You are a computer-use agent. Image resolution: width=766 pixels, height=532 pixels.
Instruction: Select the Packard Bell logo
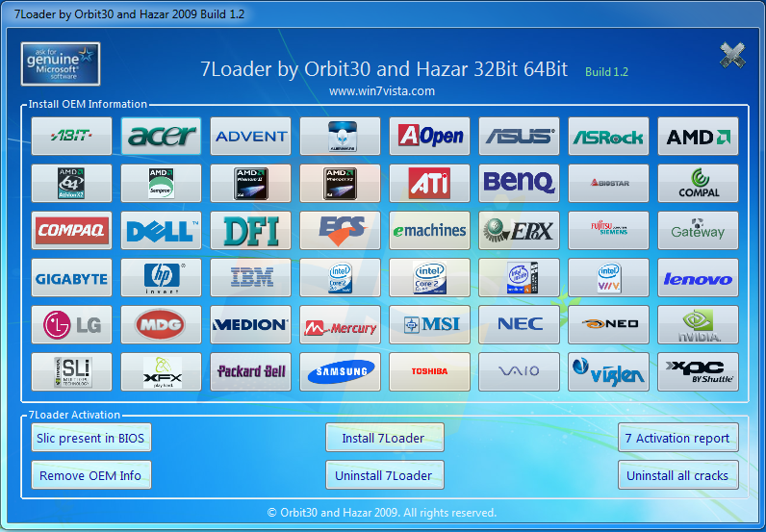tap(250, 371)
